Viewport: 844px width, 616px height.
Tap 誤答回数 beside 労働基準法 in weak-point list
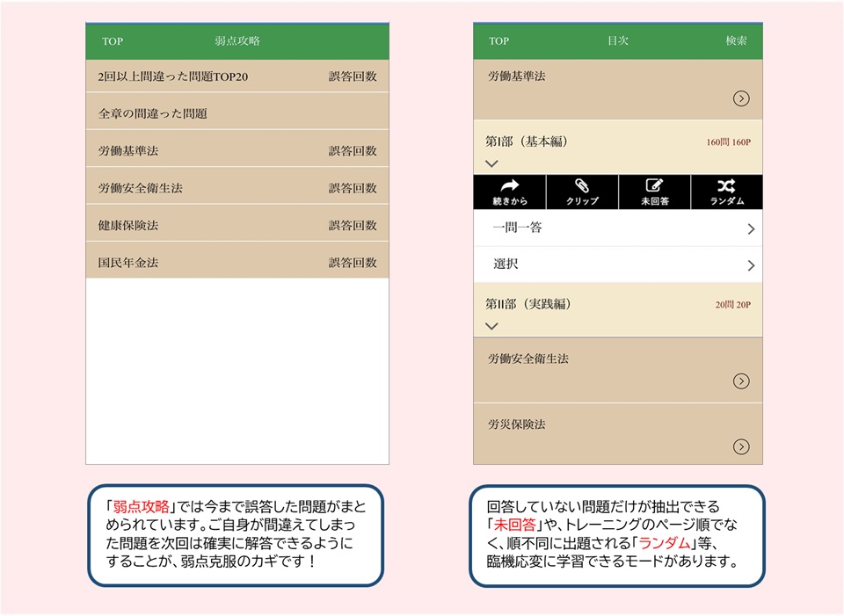pyautogui.click(x=353, y=151)
